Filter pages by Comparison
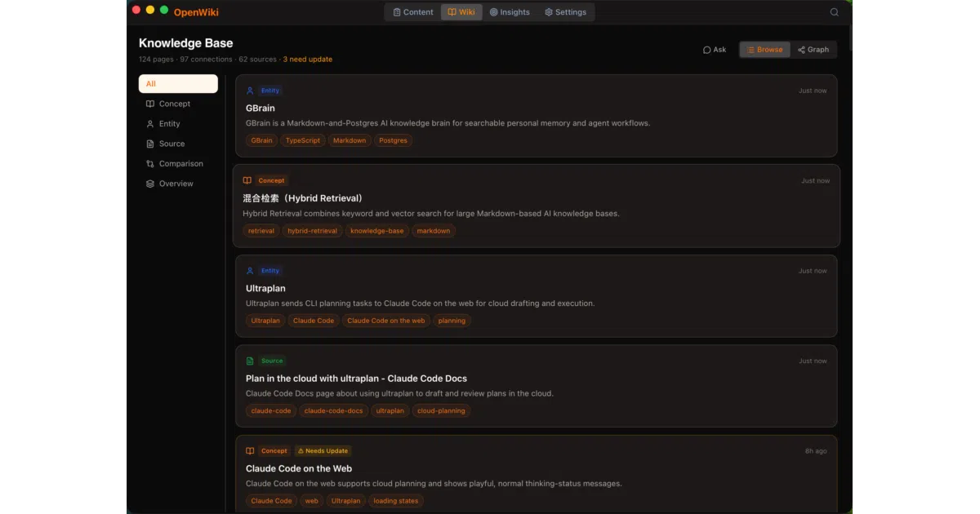Viewport: 980px width, 514px height. 178,164
